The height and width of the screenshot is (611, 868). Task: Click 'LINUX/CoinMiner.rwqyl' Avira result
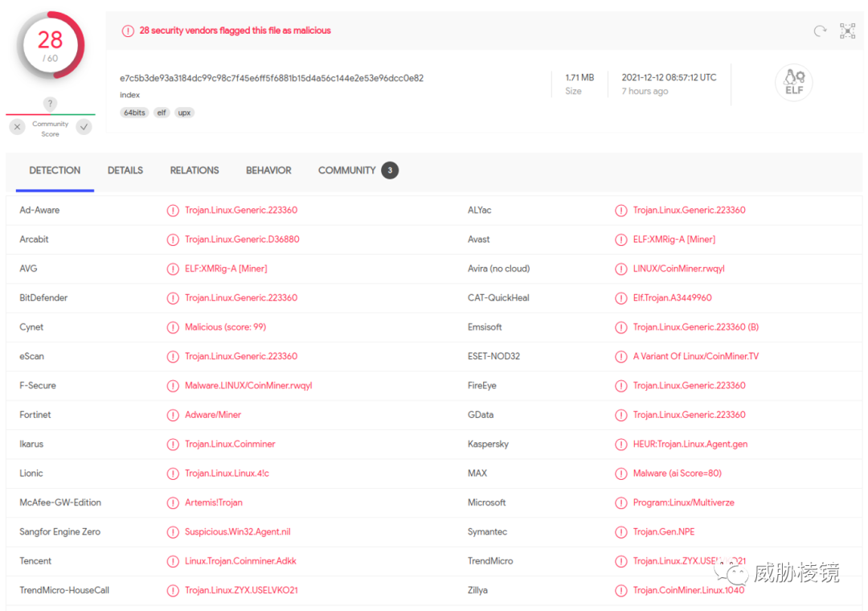tap(678, 269)
